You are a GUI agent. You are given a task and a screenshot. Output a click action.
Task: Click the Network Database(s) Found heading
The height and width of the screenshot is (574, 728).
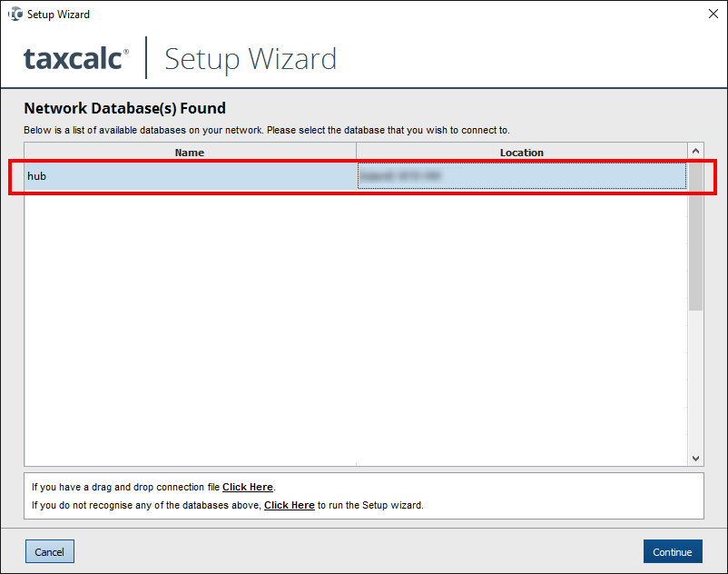pyautogui.click(x=124, y=108)
